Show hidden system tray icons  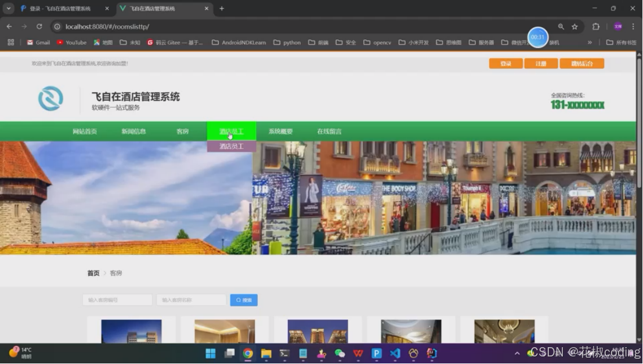(x=517, y=353)
